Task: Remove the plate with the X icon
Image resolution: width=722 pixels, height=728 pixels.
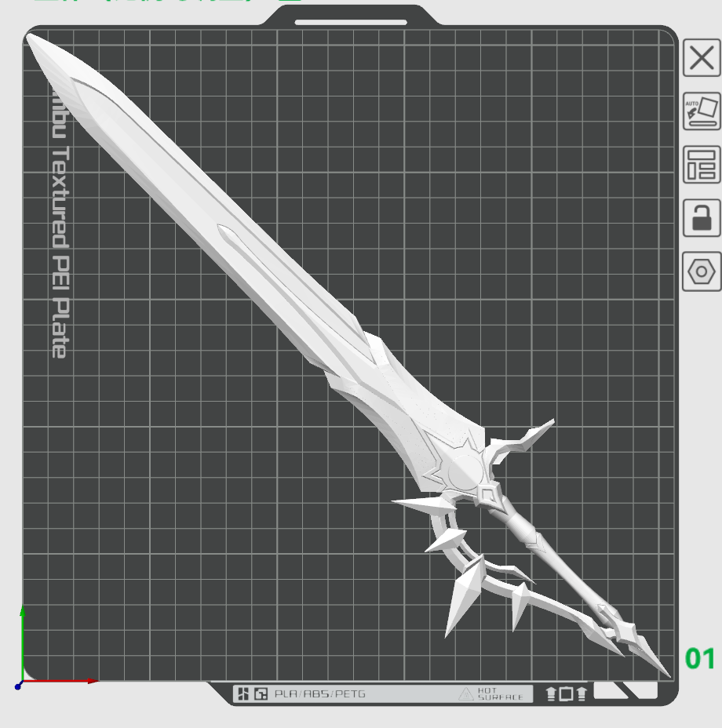Action: [702, 58]
